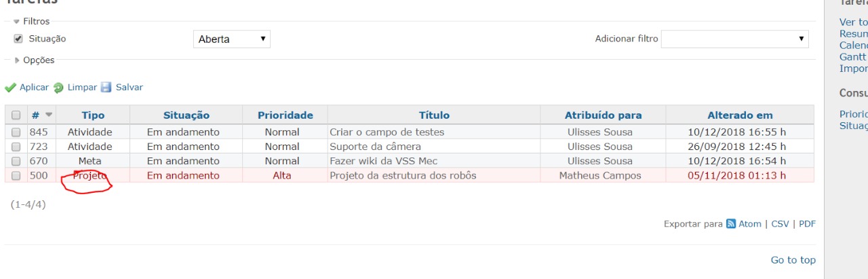This screenshot has width=868, height=279.
Task: Check the select-all checkbox in table header
Action: 16,115
